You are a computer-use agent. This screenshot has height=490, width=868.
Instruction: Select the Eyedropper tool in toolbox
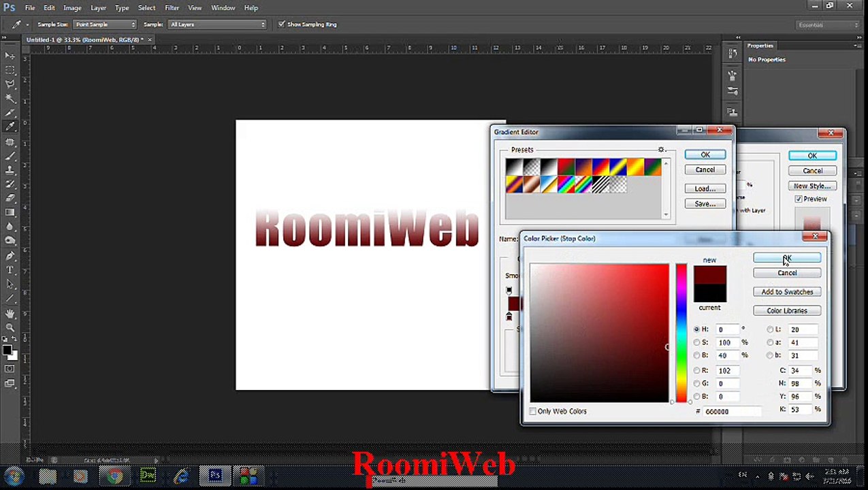pos(10,127)
